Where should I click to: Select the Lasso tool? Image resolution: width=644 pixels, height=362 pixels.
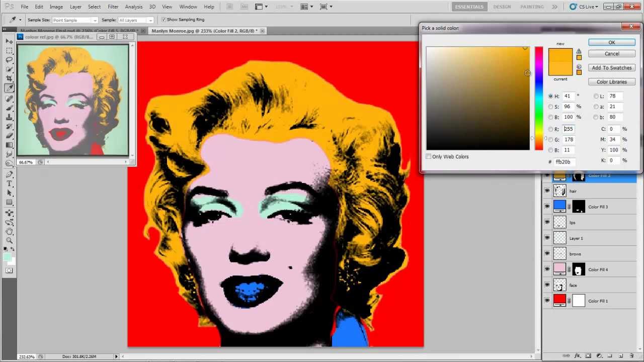click(x=10, y=60)
